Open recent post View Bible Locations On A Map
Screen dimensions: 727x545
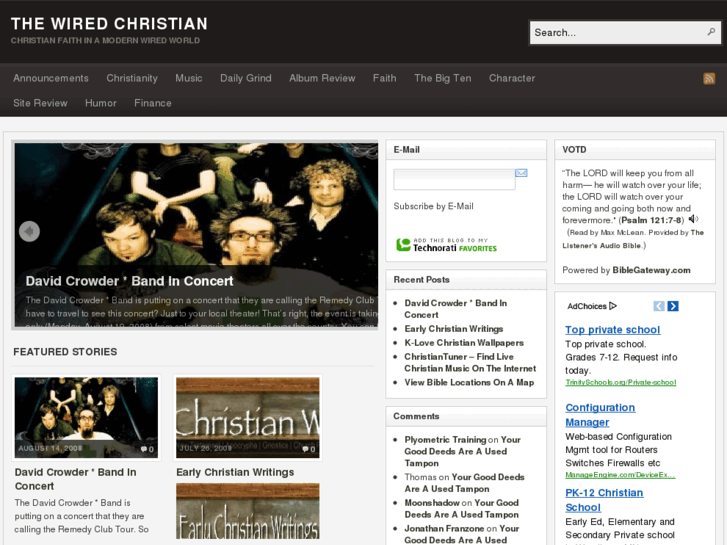point(469,382)
